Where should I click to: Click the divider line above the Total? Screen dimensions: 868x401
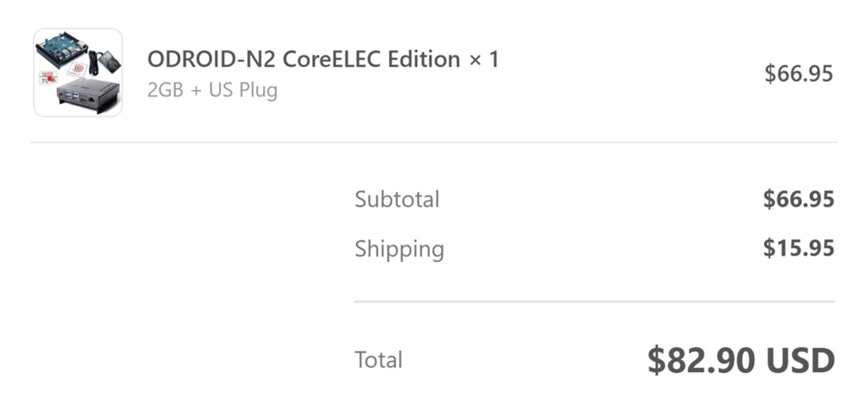(x=595, y=302)
